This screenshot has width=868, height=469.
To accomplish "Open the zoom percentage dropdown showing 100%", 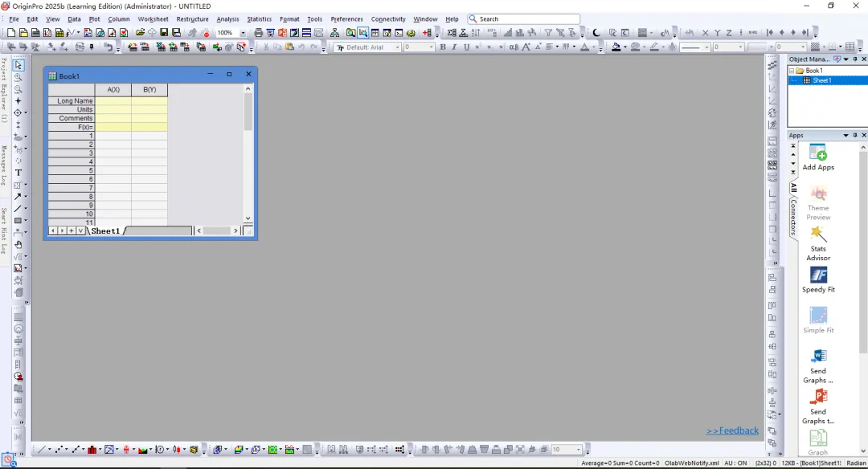I will click(243, 33).
